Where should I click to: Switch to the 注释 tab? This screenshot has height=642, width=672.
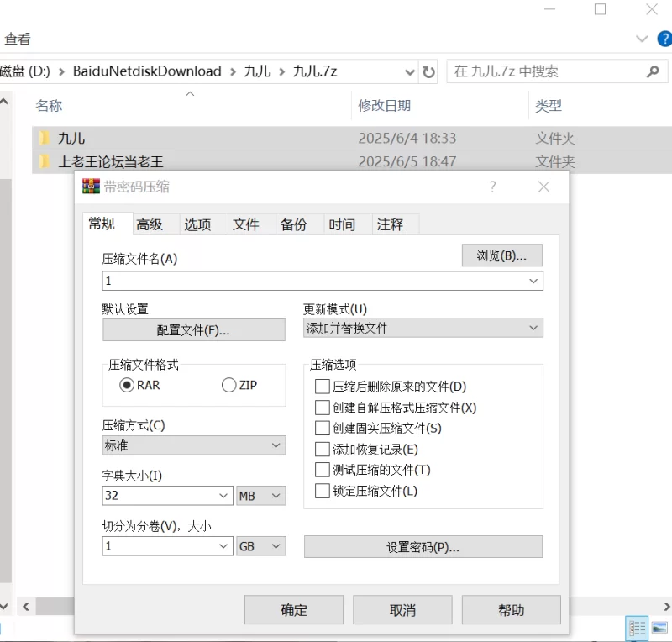tap(390, 224)
